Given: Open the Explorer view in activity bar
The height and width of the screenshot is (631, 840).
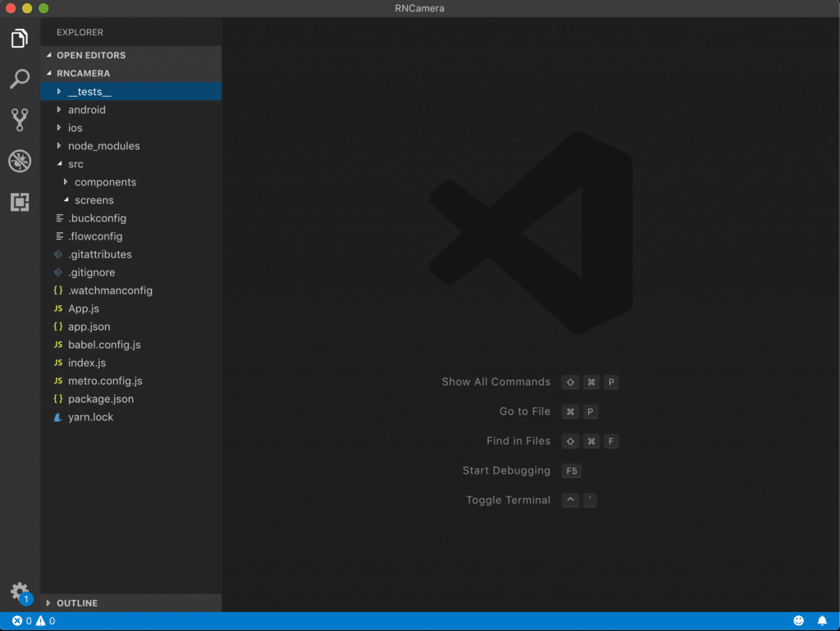Looking at the screenshot, I should [20, 39].
